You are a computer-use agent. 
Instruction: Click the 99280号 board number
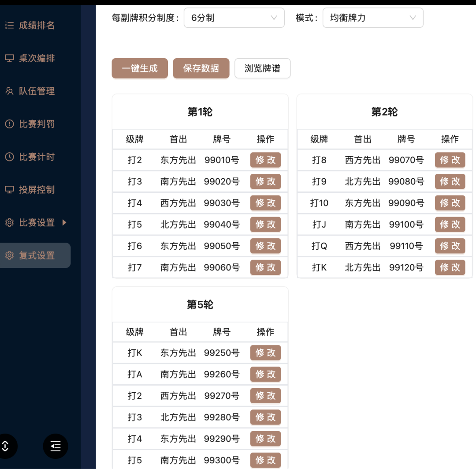point(222,417)
